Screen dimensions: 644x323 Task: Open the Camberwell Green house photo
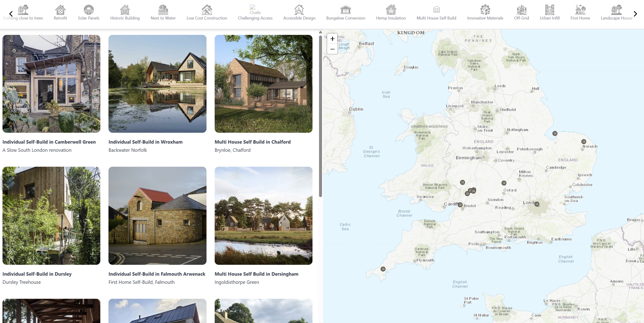click(51, 84)
